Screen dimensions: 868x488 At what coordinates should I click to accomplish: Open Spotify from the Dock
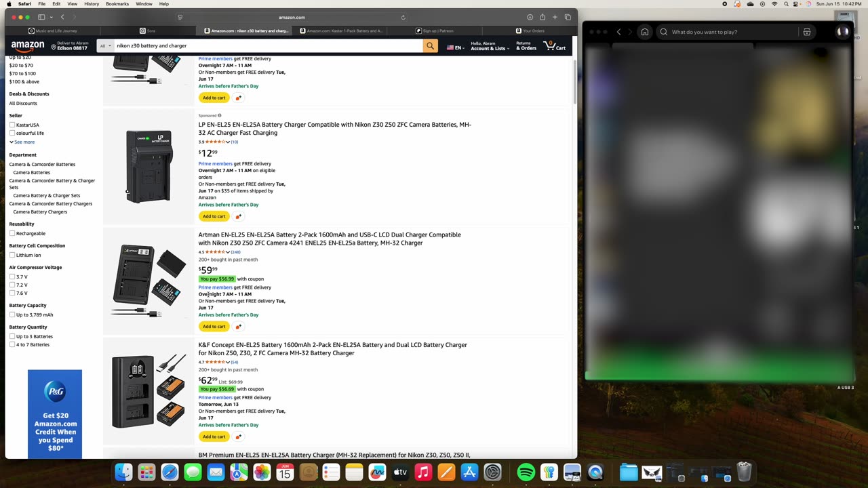(x=526, y=472)
